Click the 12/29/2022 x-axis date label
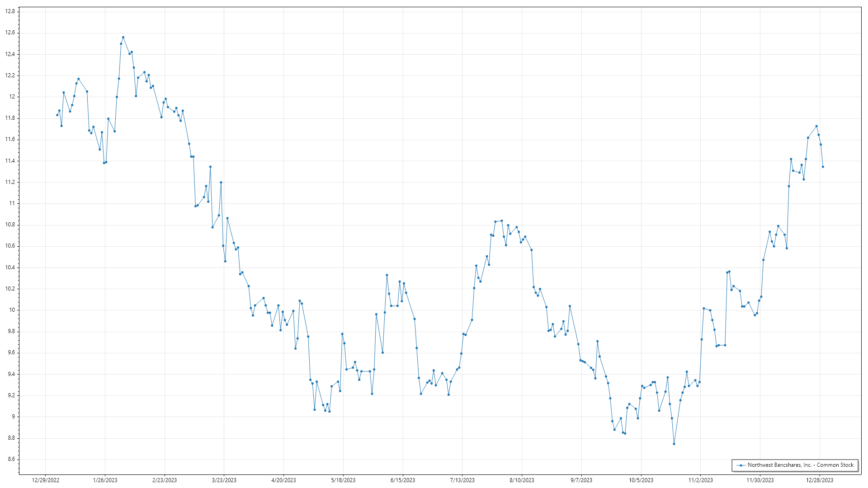Image resolution: width=868 pixels, height=488 pixels. coord(46,480)
